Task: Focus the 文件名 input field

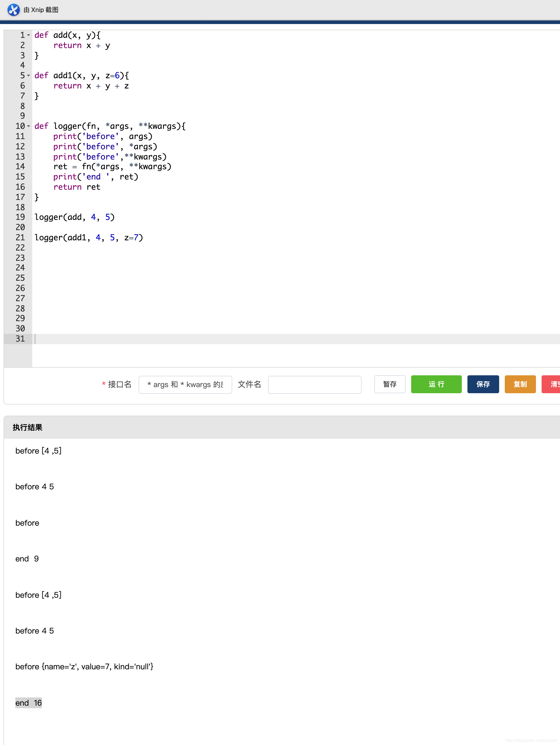Action: 315,385
